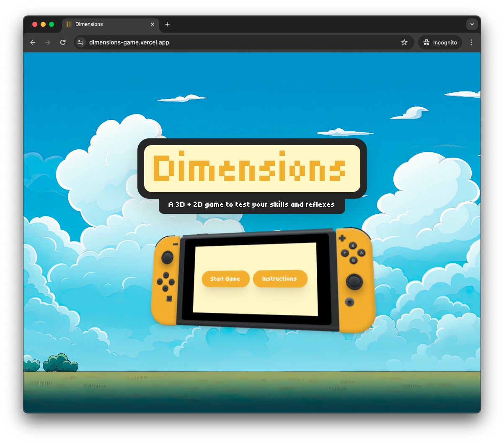The height and width of the screenshot is (444, 504).
Task: Click the right Joy-Con analog stick
Action: 354,282
